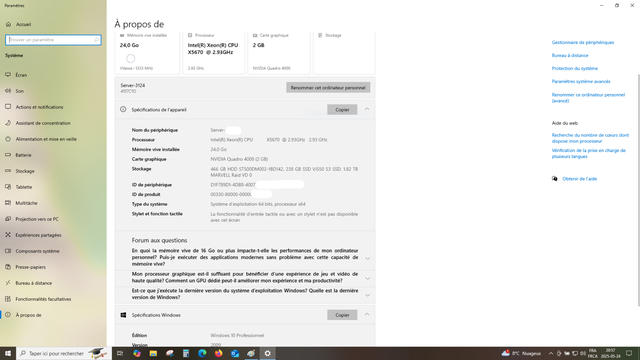
Task: Click Presse-papiers sidebar icon
Action: tap(8, 267)
